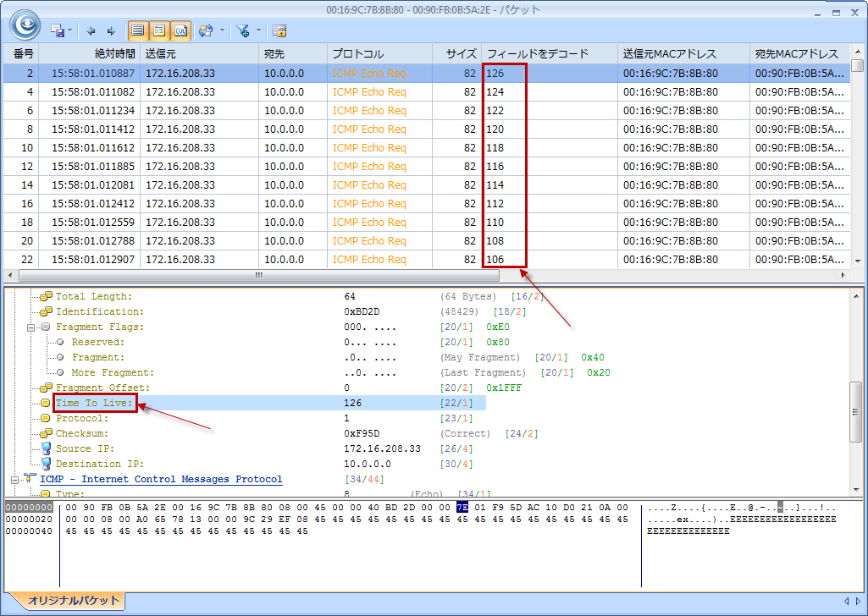The height and width of the screenshot is (616, 868).
Task: Collapse the ICMP protocol tree node
Action: point(16,479)
